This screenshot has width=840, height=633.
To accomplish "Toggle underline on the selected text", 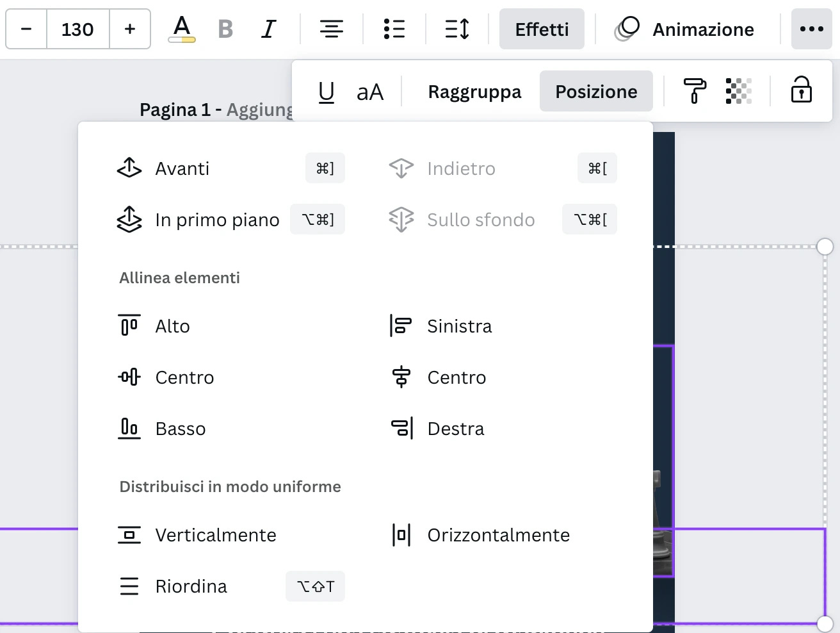I will (x=327, y=91).
